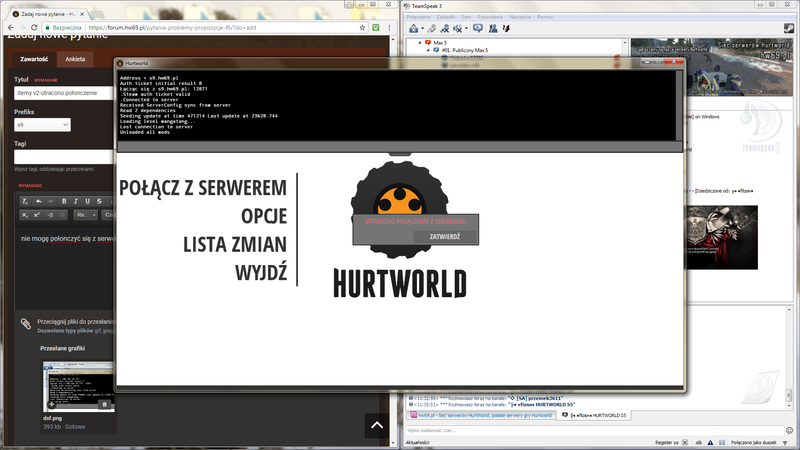Open the dropdown arrow beside the TeamSpeak connect icon

(x=422, y=29)
